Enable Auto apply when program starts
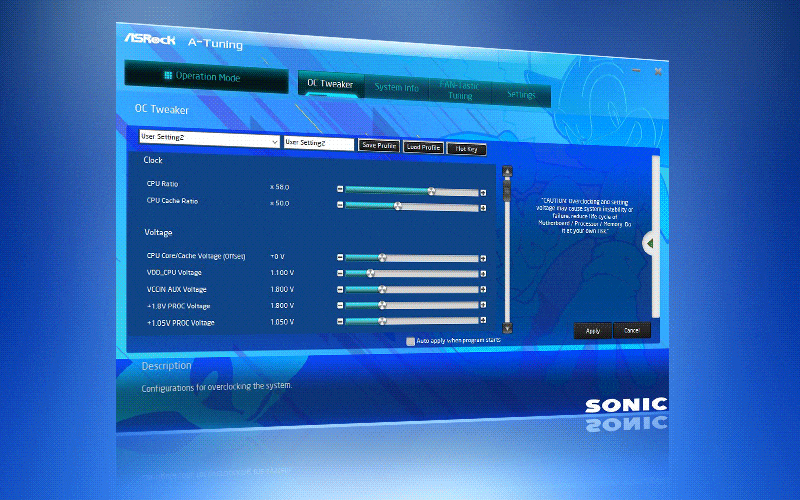Image resolution: width=800 pixels, height=500 pixels. coord(411,341)
